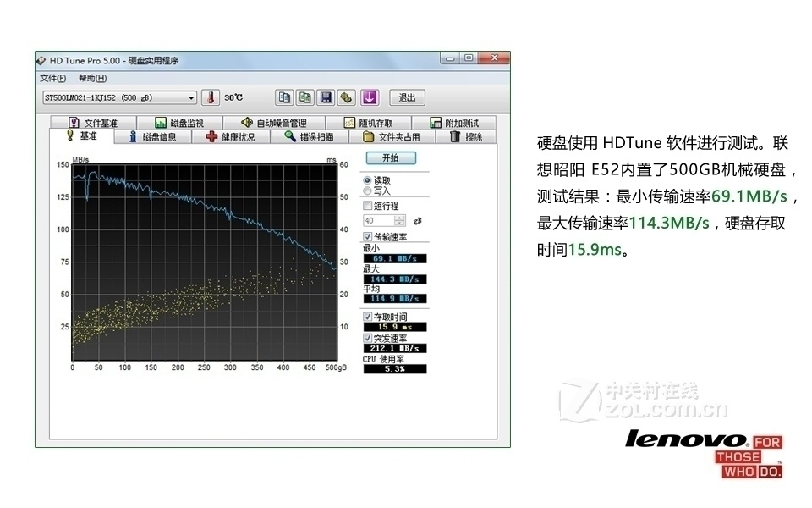Open the 文件(F) file menu

(x=52, y=77)
